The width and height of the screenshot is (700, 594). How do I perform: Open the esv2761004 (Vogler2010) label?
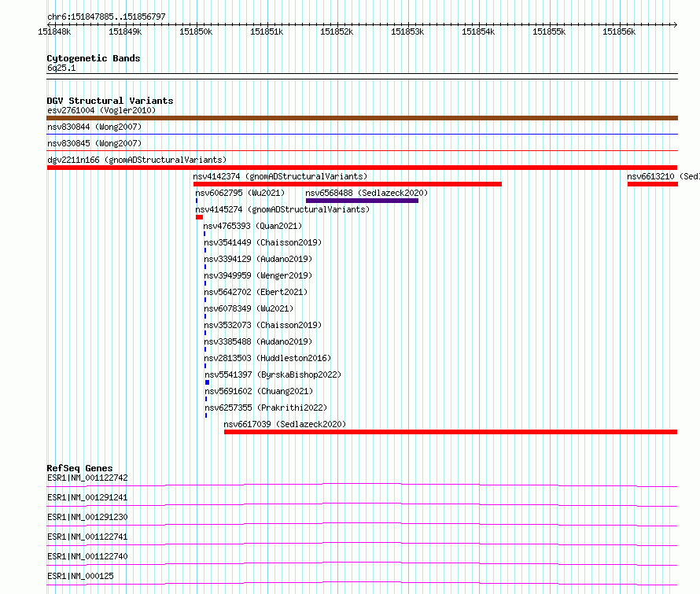101,110
